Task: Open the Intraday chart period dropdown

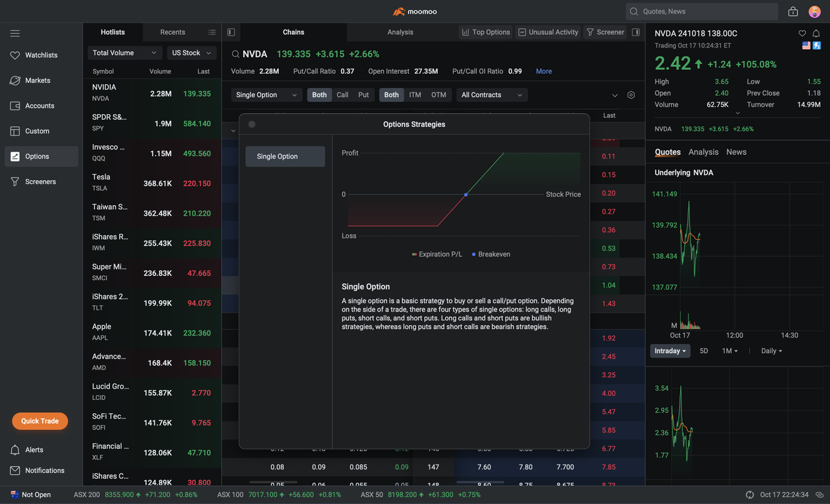Action: pyautogui.click(x=670, y=351)
